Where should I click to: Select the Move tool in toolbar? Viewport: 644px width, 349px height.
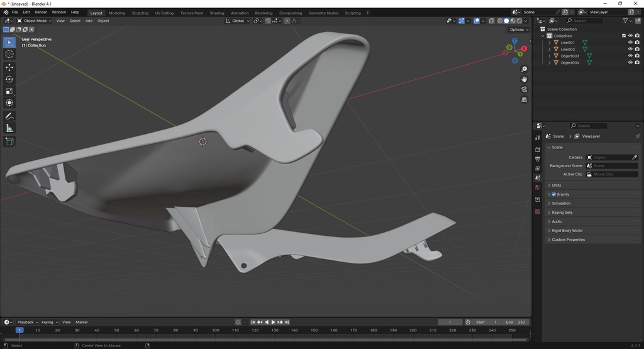click(x=9, y=67)
